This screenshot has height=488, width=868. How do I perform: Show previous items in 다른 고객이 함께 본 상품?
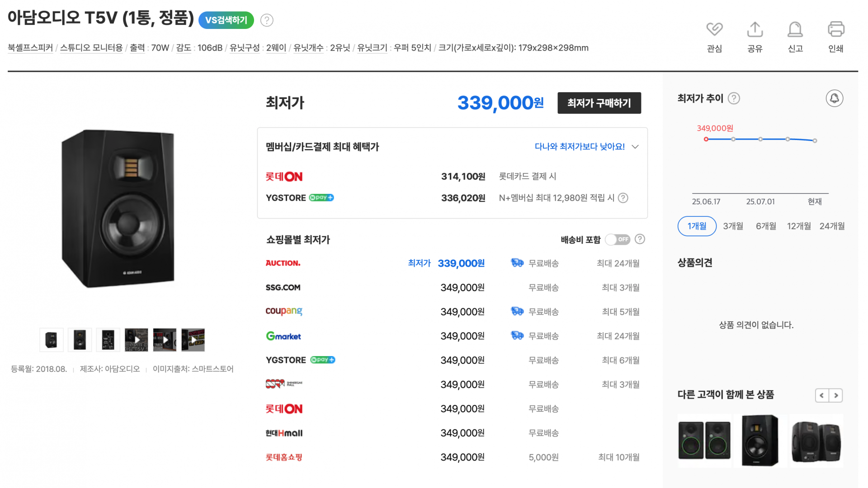click(x=822, y=395)
